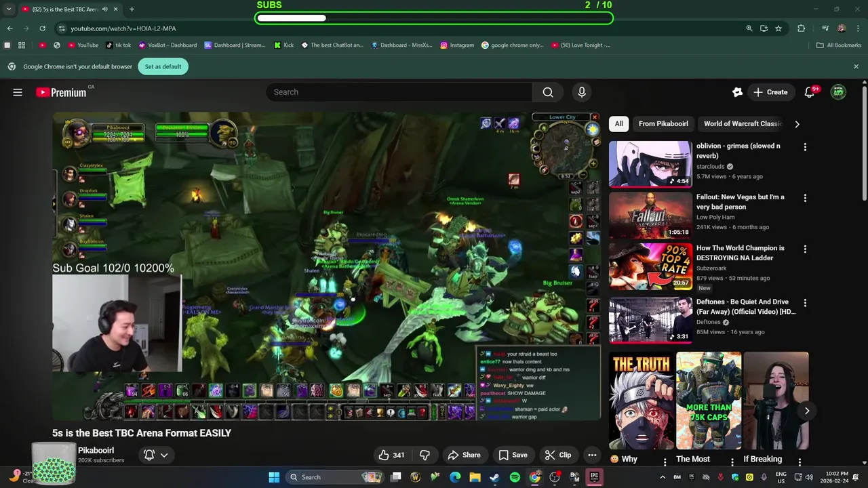Show more filter chips with right arrow
868x488 pixels.
click(x=797, y=124)
